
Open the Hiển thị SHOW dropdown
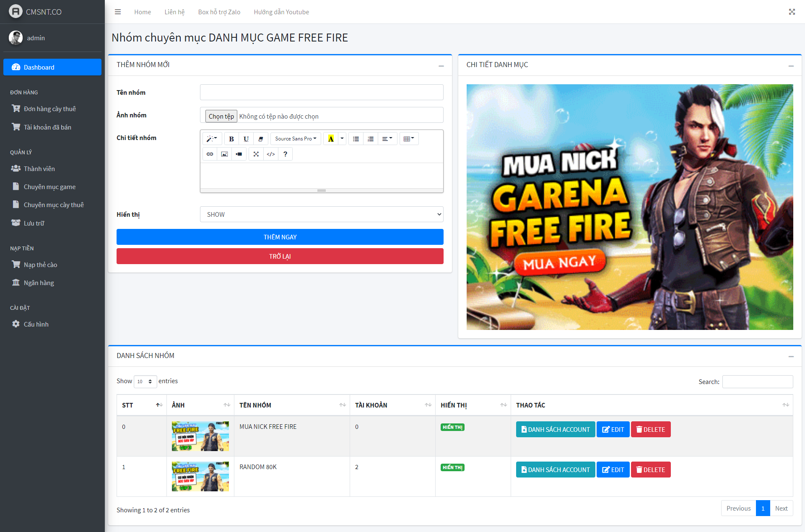[x=322, y=214]
